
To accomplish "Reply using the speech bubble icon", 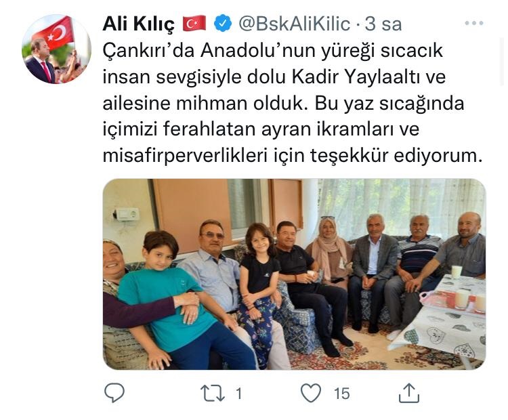I will tap(114, 393).
